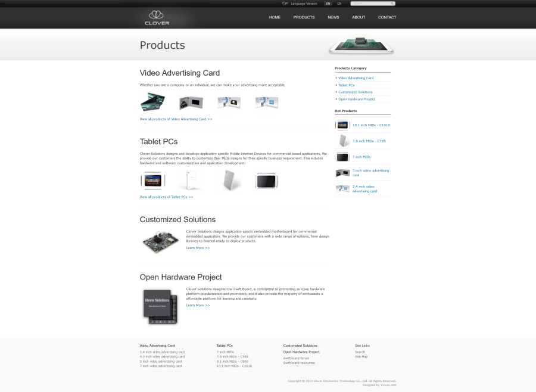This screenshot has width=536, height=392.
Task: Click View all products of Tablet PCs
Action: (x=166, y=197)
